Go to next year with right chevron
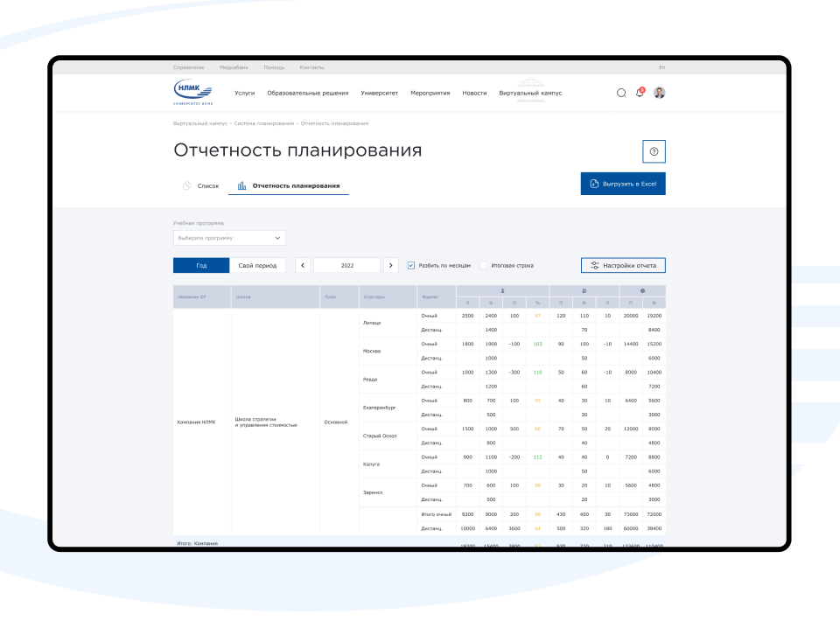 pyautogui.click(x=390, y=265)
